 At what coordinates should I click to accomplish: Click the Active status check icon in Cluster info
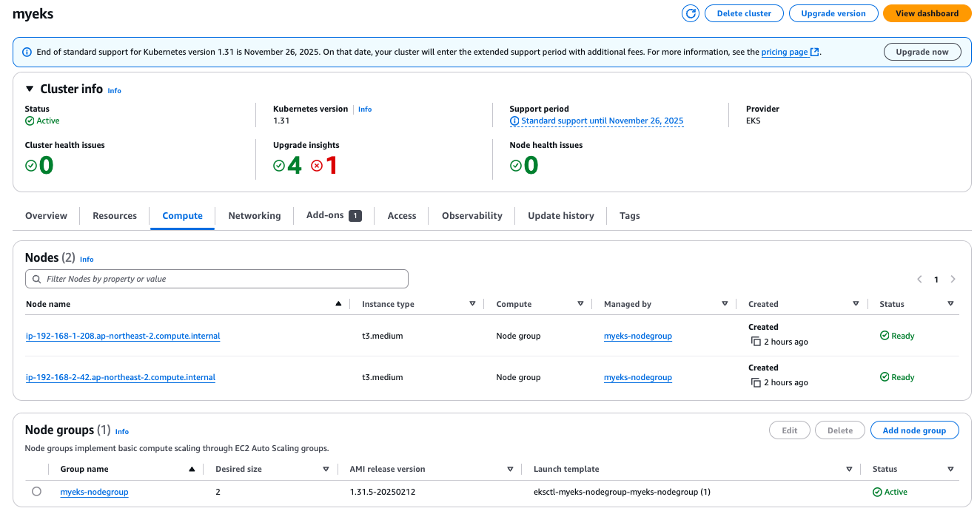click(30, 121)
